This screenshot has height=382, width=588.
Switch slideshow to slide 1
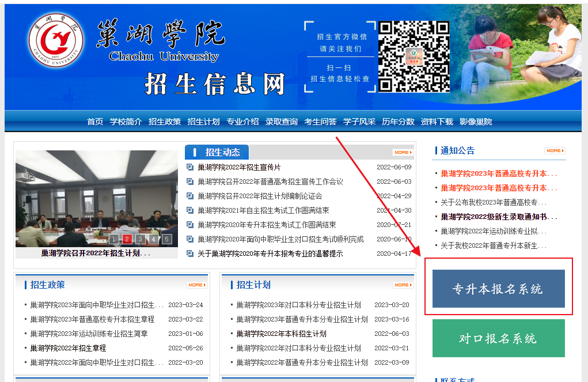tap(114, 239)
